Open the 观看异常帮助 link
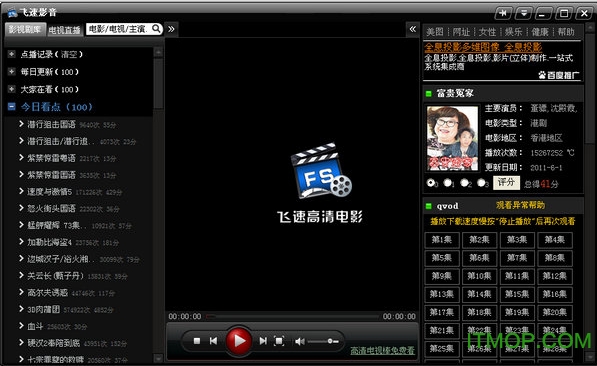Image resolution: width=597 pixels, height=366 pixels. (520, 205)
